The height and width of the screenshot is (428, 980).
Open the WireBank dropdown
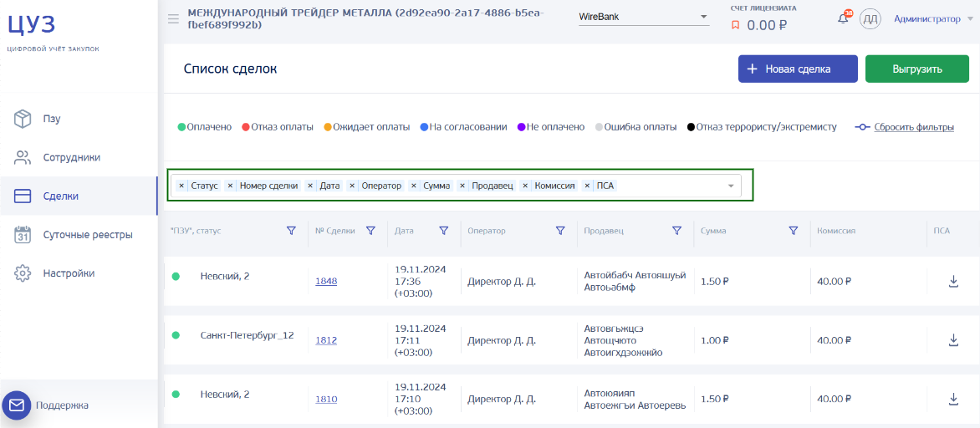point(644,17)
